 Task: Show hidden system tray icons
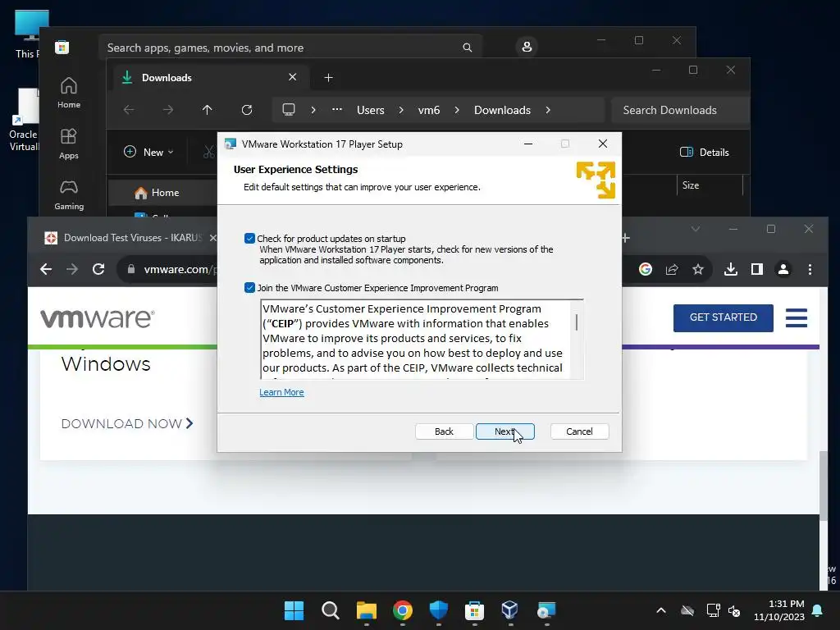pyautogui.click(x=661, y=610)
